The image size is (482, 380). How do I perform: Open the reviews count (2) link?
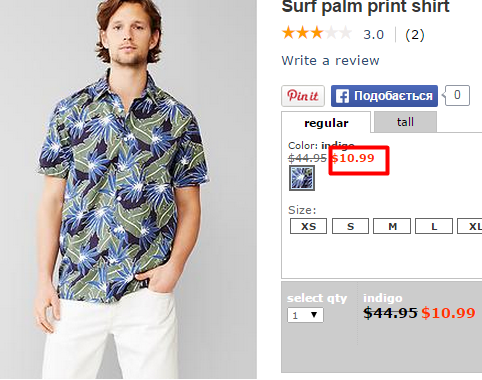[x=415, y=35]
